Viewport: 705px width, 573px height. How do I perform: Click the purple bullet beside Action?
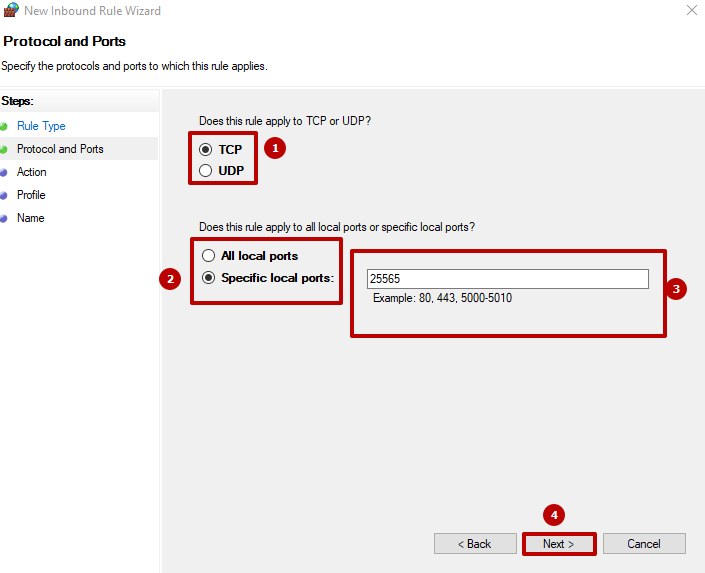pyautogui.click(x=4, y=173)
